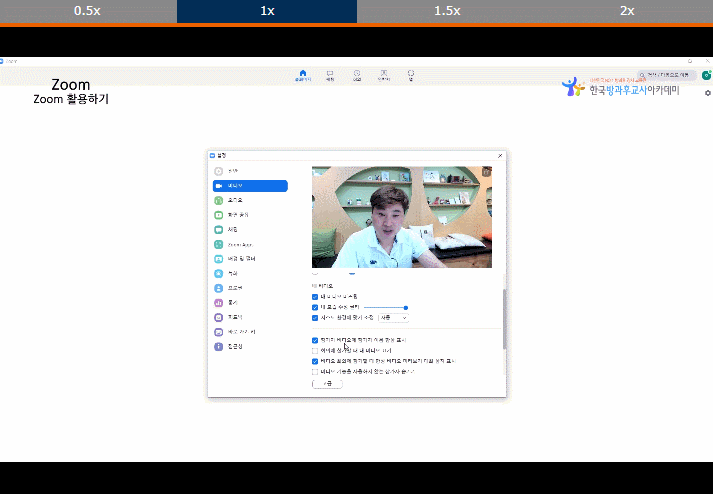The width and height of the screenshot is (713, 494).
Task: Adjust the touch up appearance slider
Action: click(385, 307)
